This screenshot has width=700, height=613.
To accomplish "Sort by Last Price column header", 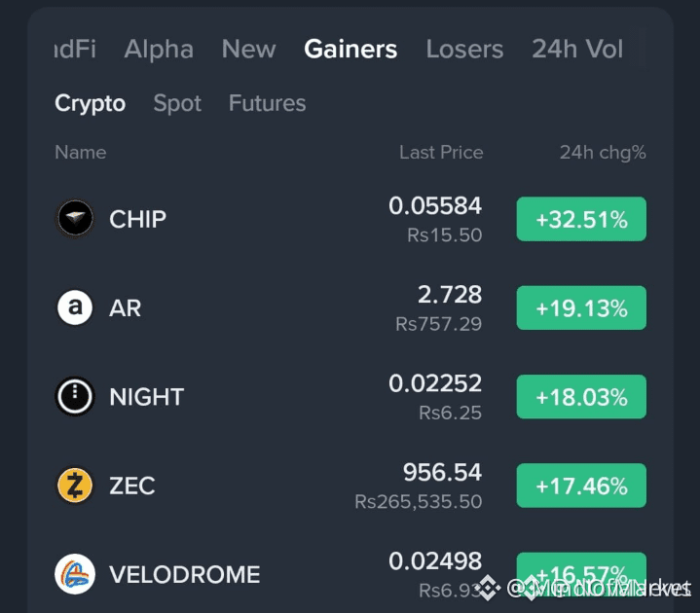I will [441, 153].
